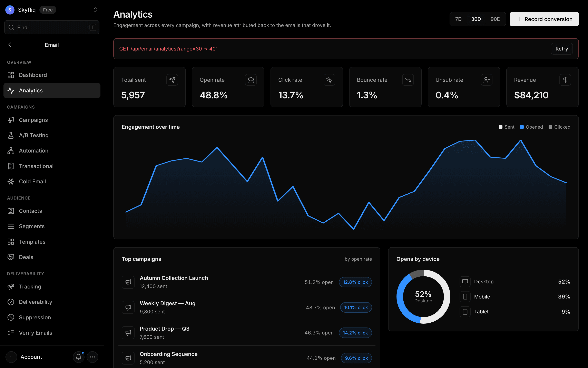The width and height of the screenshot is (588, 368).
Task: Click the "44.1% open" value
Action: [x=321, y=358]
